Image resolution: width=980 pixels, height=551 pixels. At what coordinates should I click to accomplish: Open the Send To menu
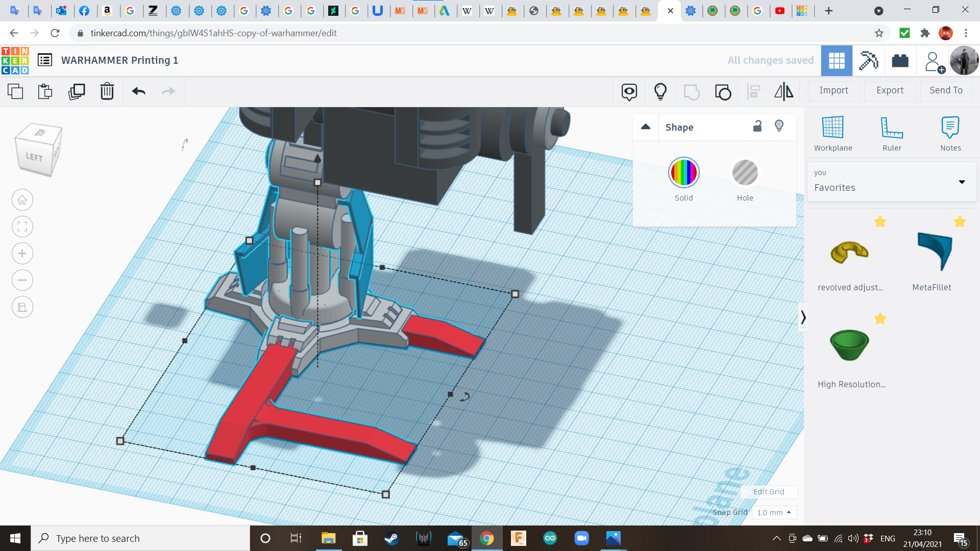[x=946, y=90]
